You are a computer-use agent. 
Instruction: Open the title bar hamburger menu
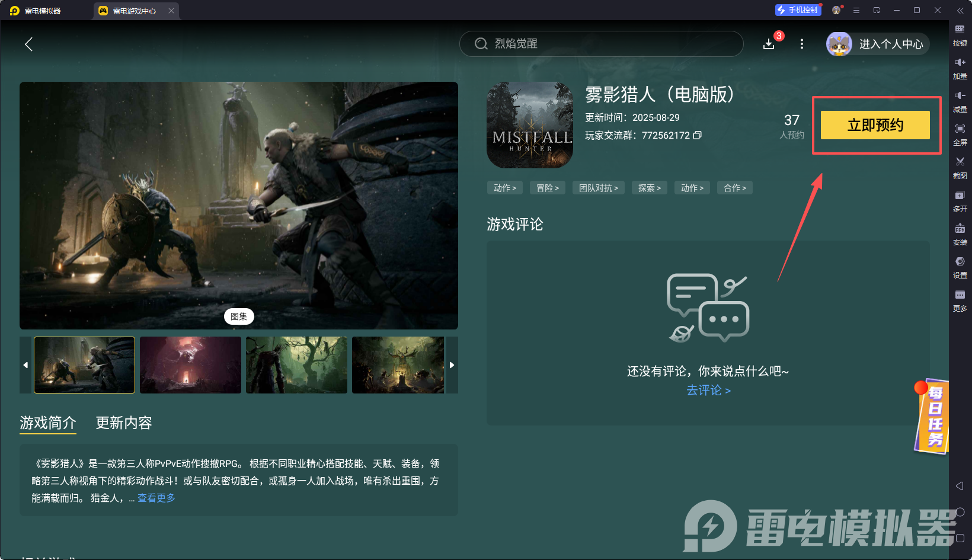click(x=856, y=10)
